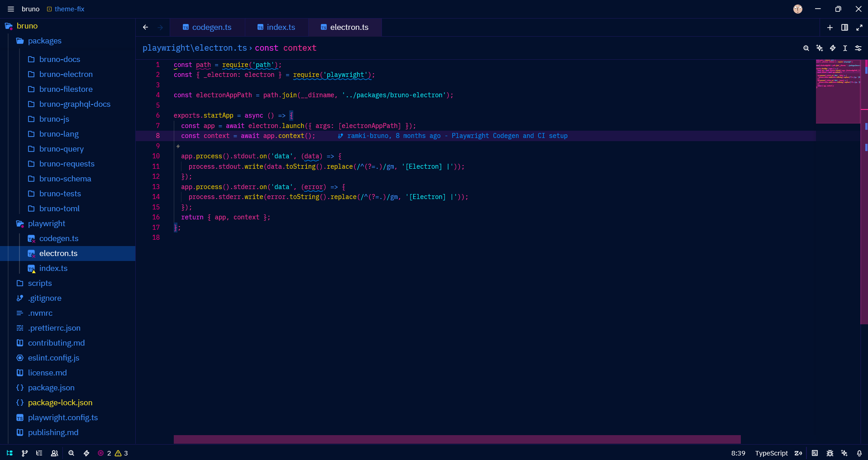
Task: Select the electron.ts editor tab
Action: (x=345, y=27)
